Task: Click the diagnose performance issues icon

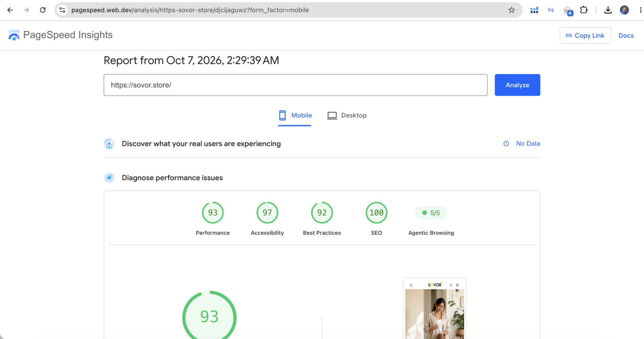Action: (x=109, y=178)
